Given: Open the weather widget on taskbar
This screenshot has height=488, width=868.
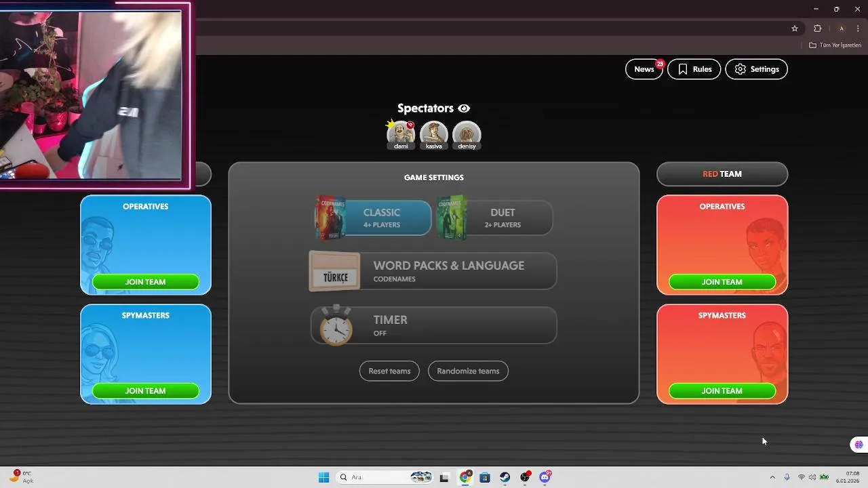Looking at the screenshot, I should click(22, 477).
